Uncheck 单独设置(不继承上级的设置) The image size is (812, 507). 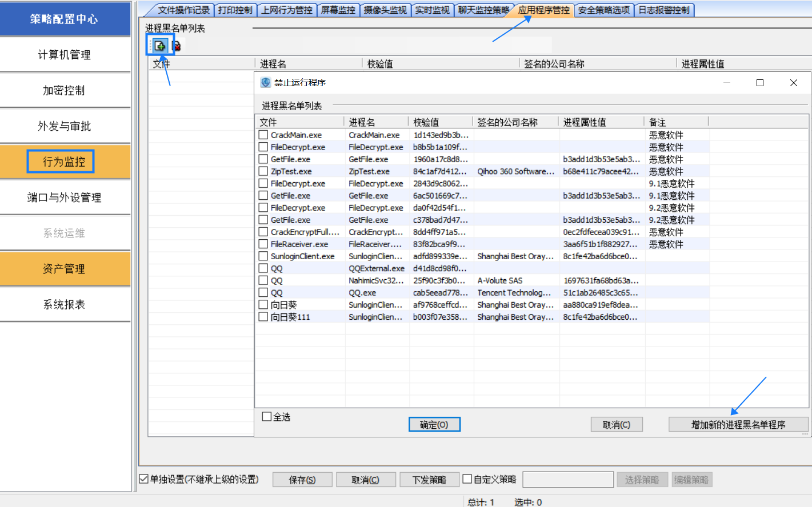point(144,479)
